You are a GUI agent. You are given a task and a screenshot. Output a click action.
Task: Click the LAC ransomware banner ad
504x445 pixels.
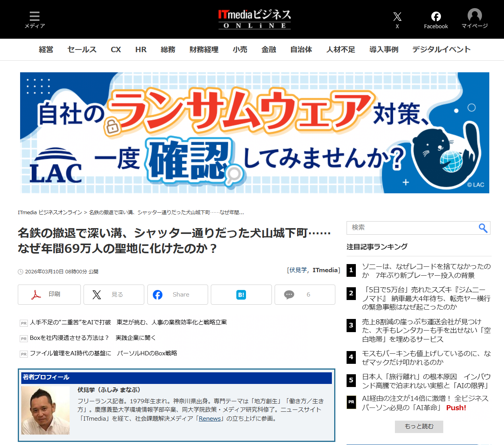coord(255,133)
